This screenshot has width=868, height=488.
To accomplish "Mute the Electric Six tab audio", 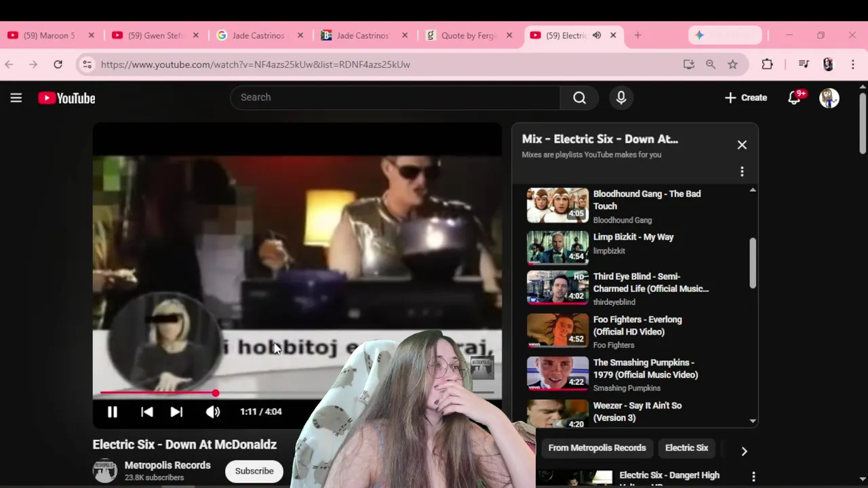I will [597, 35].
